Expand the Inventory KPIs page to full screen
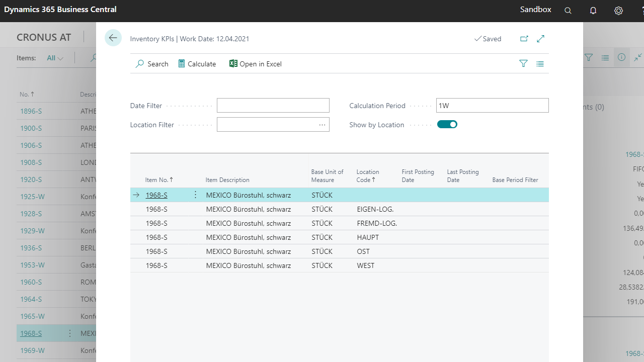644x362 pixels. point(541,39)
